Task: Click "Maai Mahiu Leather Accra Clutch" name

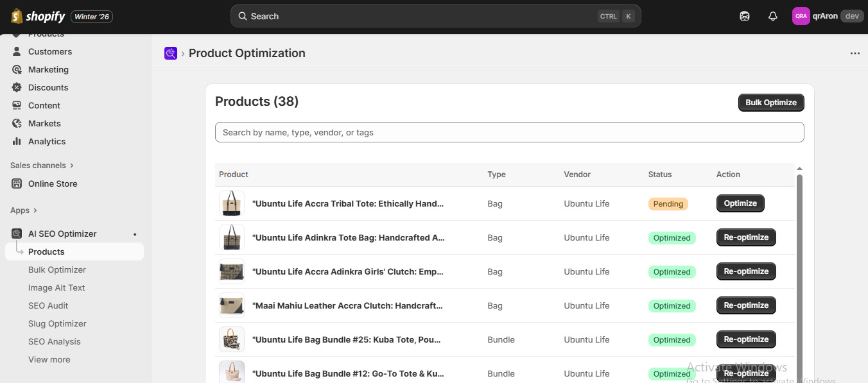Action: coord(347,305)
